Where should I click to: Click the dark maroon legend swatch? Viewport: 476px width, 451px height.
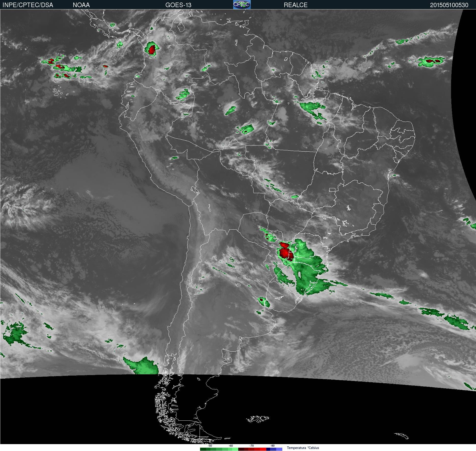241,449
